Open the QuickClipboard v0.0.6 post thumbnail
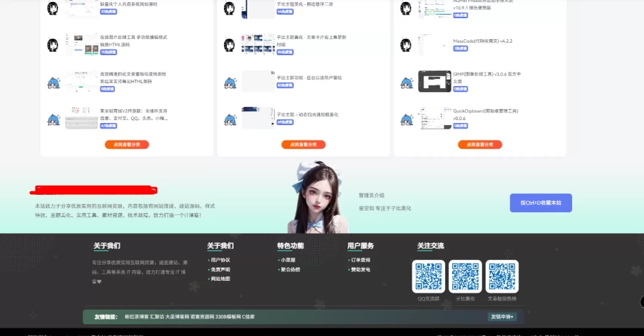Image resolution: width=644 pixels, height=336 pixels. [x=435, y=118]
